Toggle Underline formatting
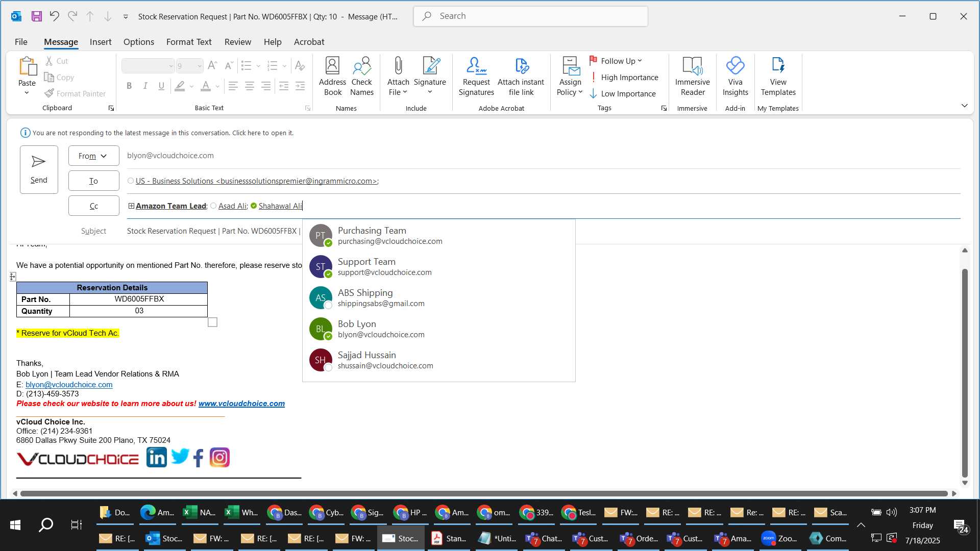The image size is (980, 551). tap(161, 86)
